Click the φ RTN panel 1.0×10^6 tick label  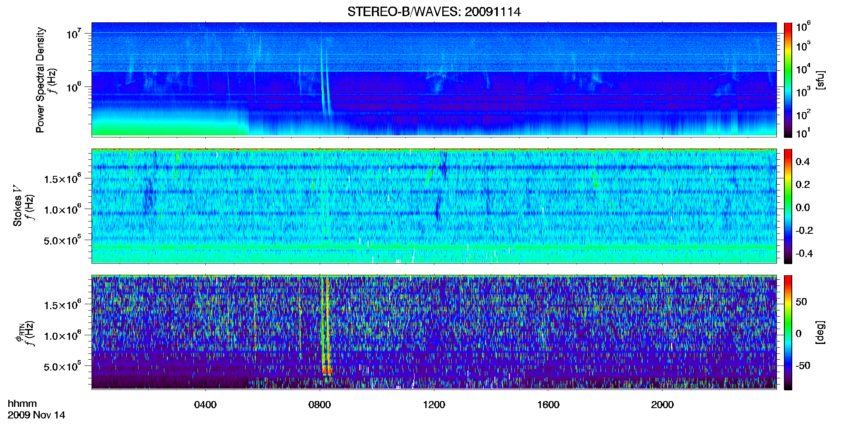point(63,336)
